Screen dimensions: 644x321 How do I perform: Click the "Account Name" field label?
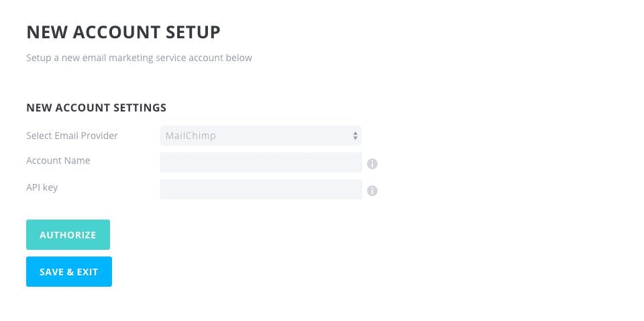coord(58,160)
